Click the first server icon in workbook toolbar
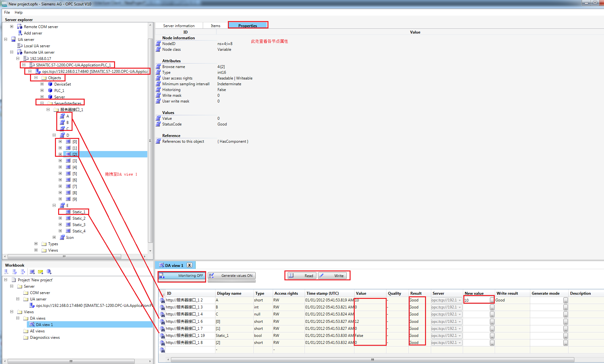This screenshot has height=364, width=604. 6,272
